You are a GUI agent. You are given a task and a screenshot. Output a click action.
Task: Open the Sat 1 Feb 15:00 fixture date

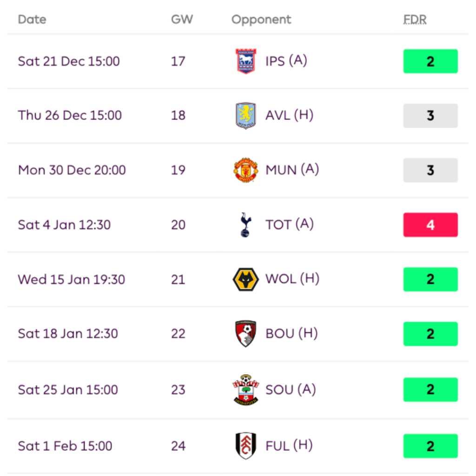(65, 446)
